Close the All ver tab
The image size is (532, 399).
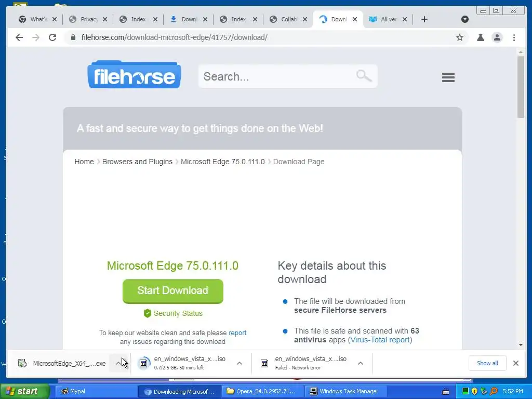pyautogui.click(x=404, y=19)
